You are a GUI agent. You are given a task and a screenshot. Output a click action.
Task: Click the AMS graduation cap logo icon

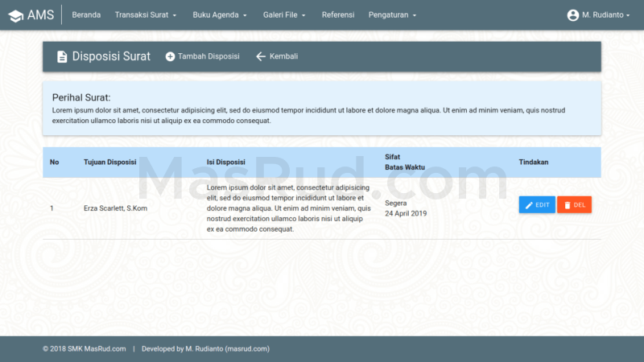point(15,15)
